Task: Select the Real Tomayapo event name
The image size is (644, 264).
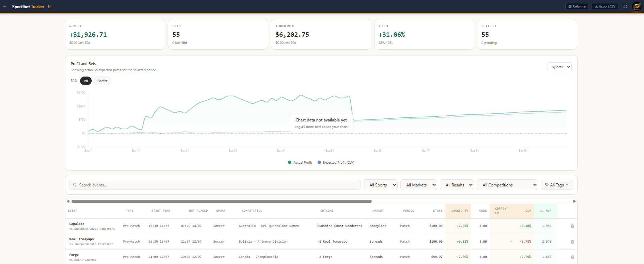Action: point(81,239)
